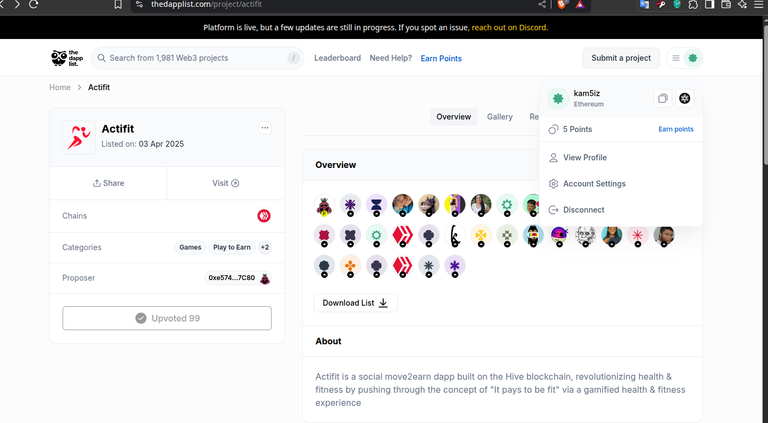Click the green user avatar in header

click(x=693, y=58)
